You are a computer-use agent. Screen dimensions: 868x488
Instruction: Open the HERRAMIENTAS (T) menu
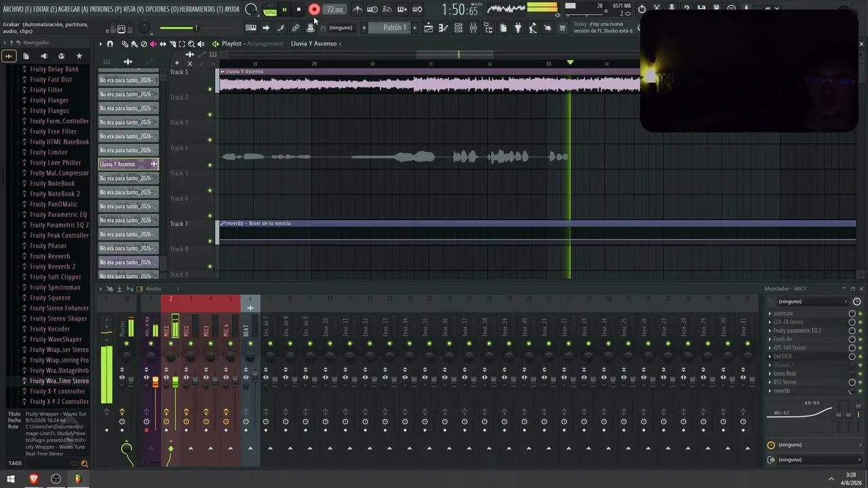coord(201,9)
